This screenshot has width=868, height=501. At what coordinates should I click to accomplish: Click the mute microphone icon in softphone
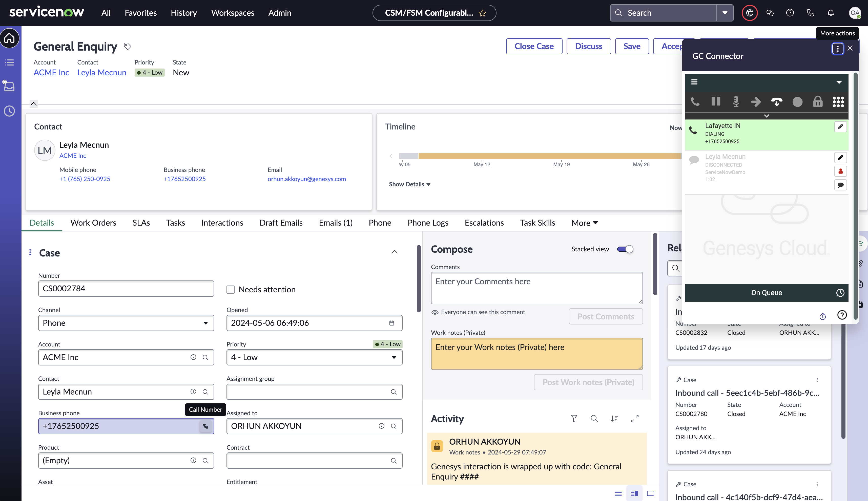pos(736,102)
